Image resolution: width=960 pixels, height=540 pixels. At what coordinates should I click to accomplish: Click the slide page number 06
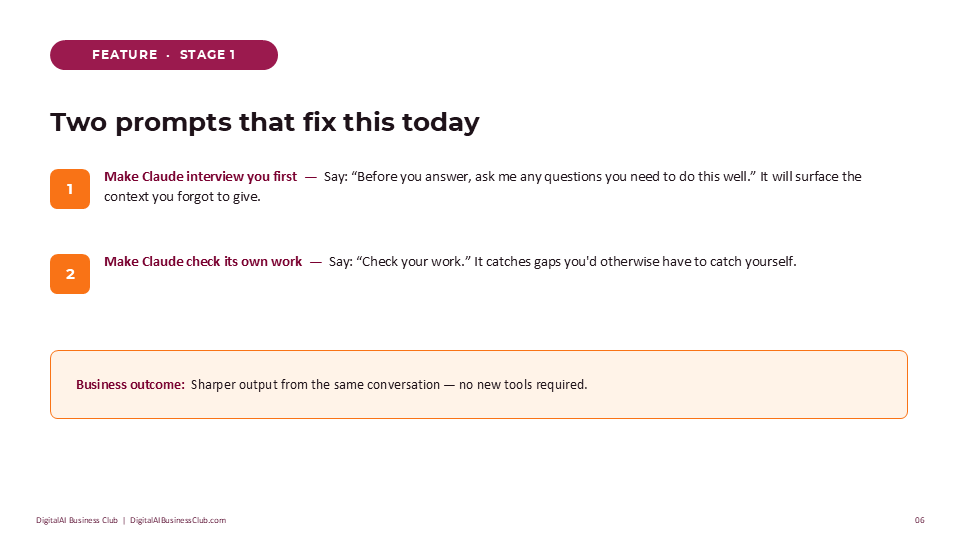click(920, 520)
